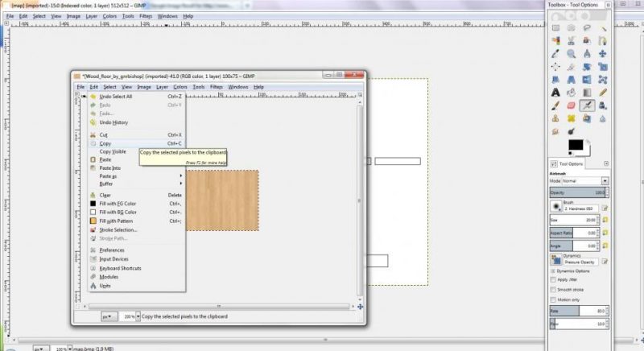Choose the Color Picker eyedropper tool
The width and height of the screenshot is (644, 351).
coord(555,53)
